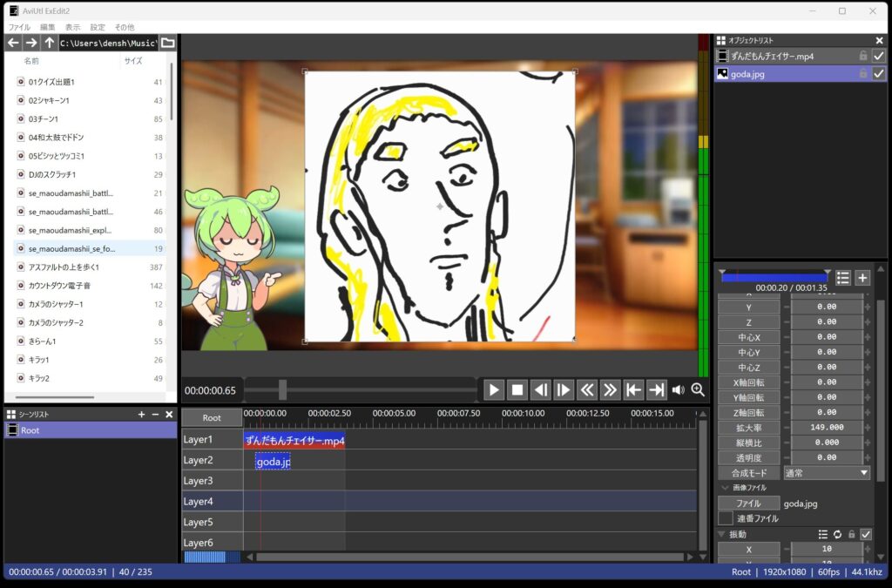
Task: Open the 設定 menu
Action: coord(98,27)
